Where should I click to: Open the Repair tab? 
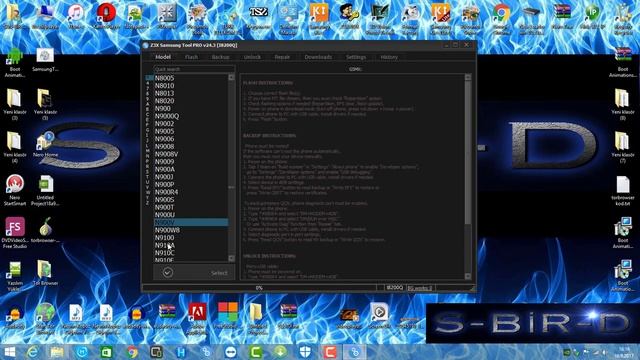click(282, 57)
